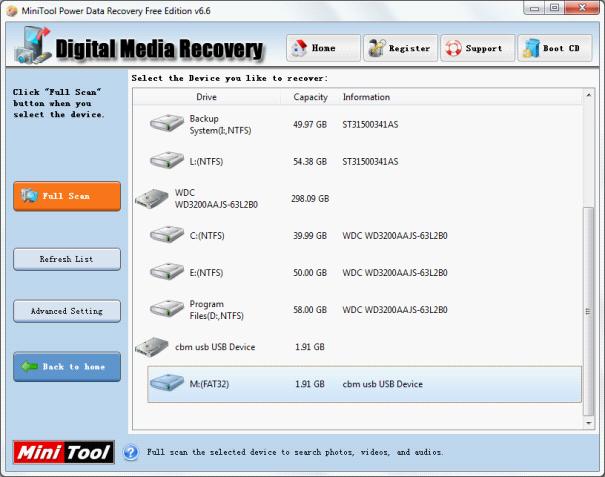Click the 50.00 GB capacity value
The width and height of the screenshot is (605, 477).
pyautogui.click(x=310, y=272)
